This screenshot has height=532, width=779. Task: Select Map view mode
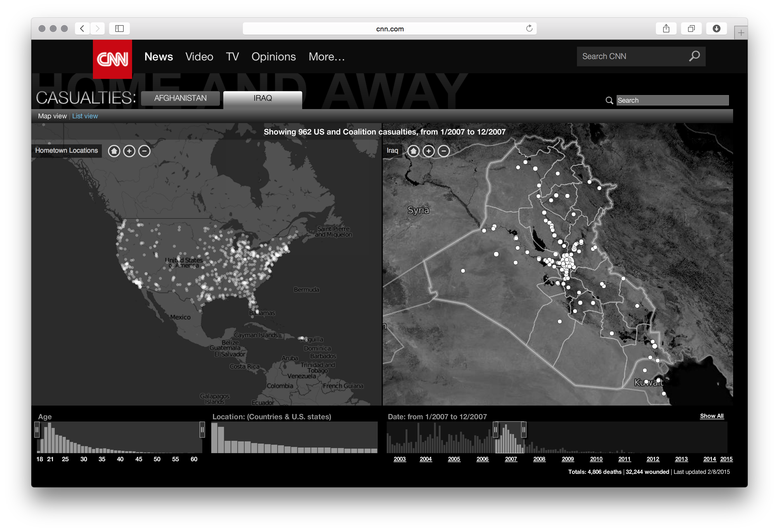[x=52, y=116]
